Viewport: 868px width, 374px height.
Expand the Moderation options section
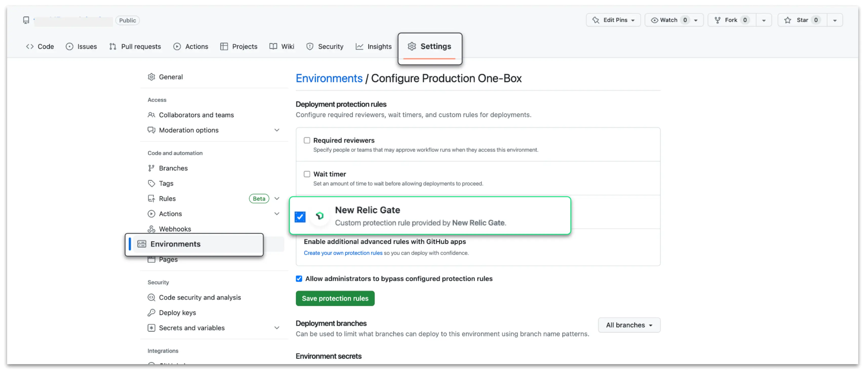277,130
